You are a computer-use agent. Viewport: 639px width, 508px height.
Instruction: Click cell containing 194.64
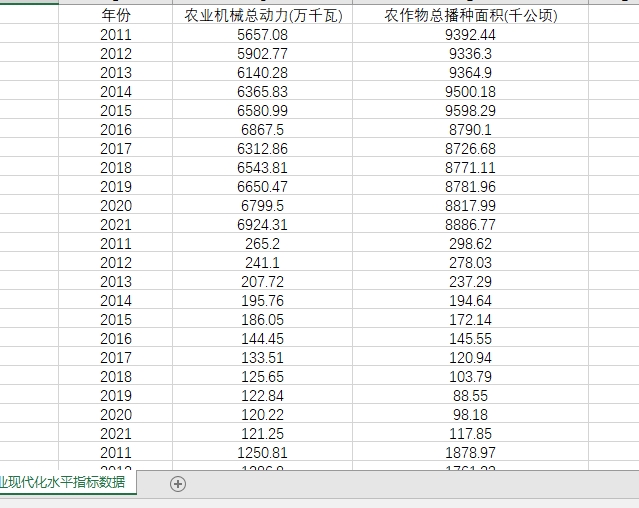470,301
